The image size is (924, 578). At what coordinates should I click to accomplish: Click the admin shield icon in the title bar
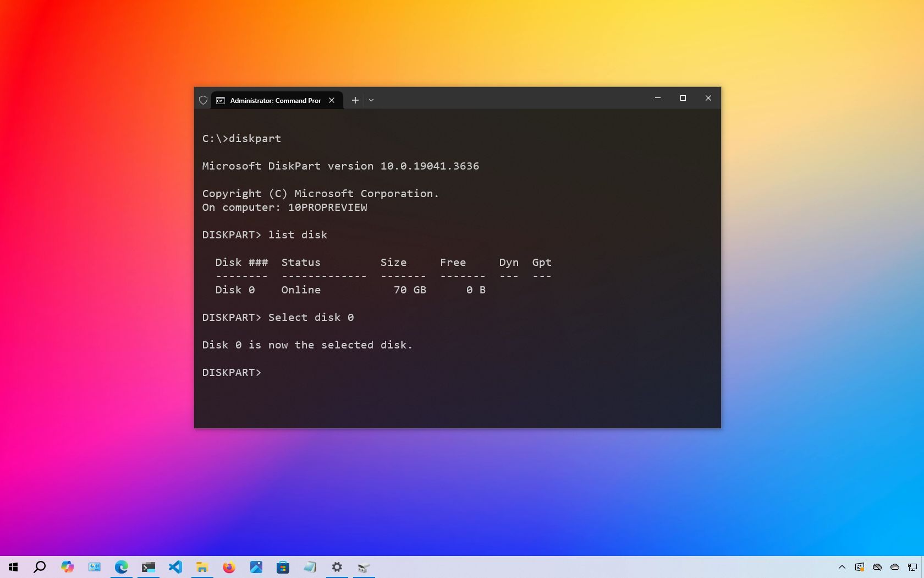point(203,100)
